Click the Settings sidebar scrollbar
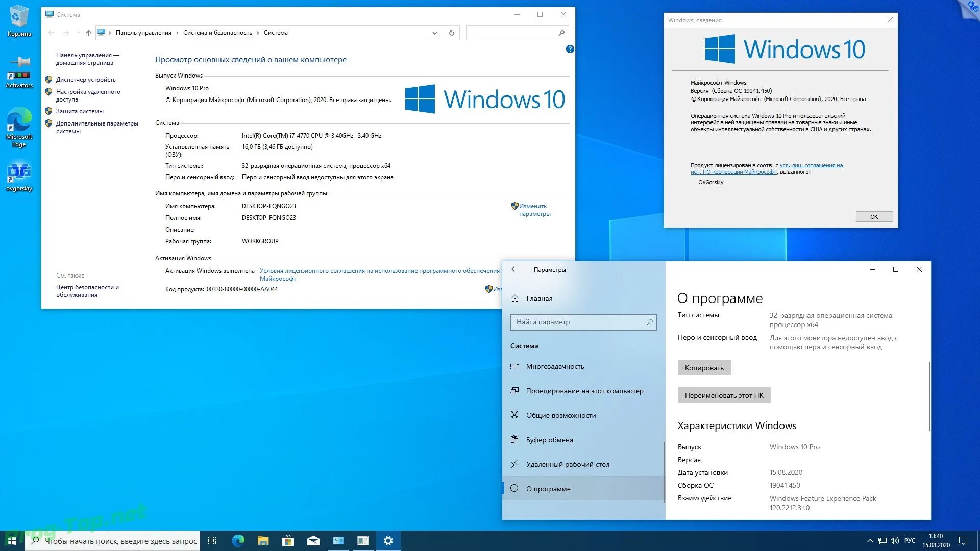The height and width of the screenshot is (551, 980). point(664,472)
